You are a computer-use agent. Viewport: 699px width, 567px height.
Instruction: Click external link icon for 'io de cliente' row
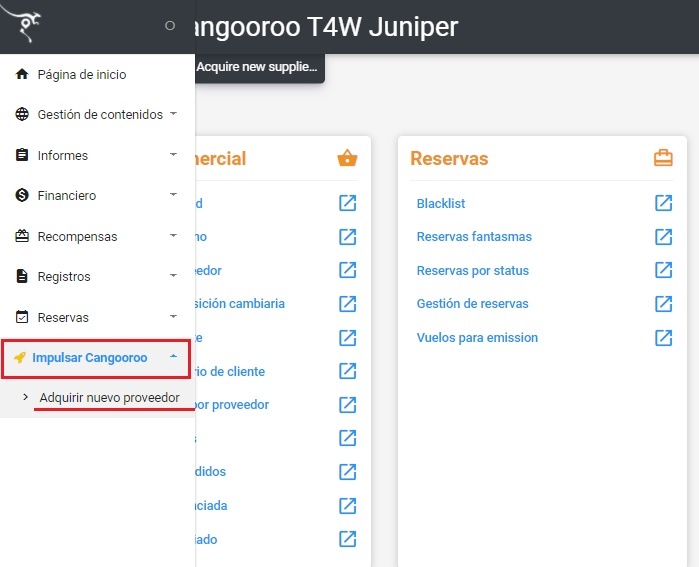[x=347, y=371]
